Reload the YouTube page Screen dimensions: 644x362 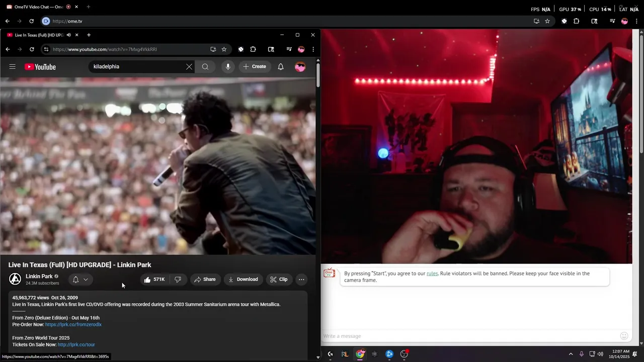click(32, 49)
